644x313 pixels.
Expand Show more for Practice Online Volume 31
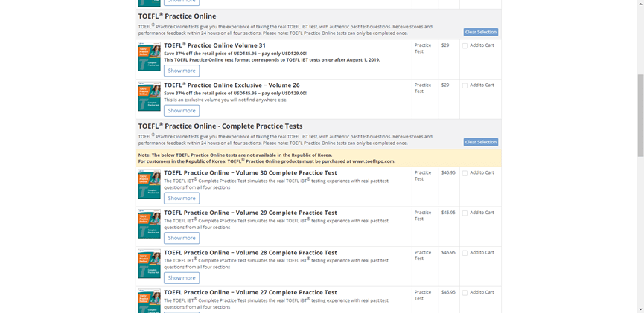[x=182, y=71]
